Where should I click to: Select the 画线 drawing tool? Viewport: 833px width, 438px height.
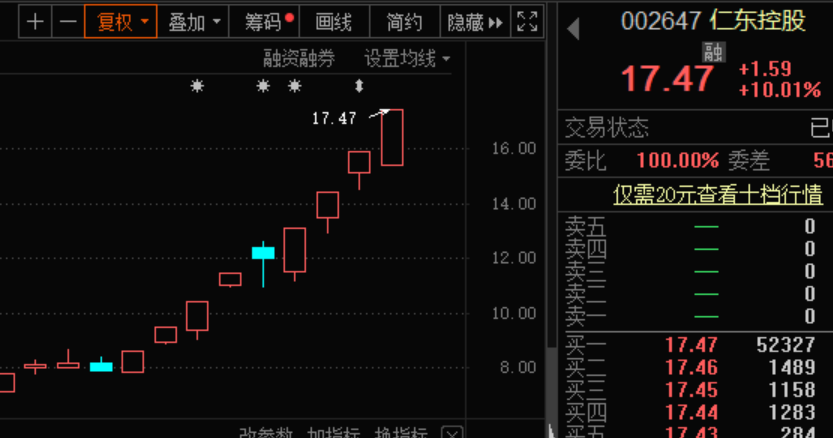(334, 22)
